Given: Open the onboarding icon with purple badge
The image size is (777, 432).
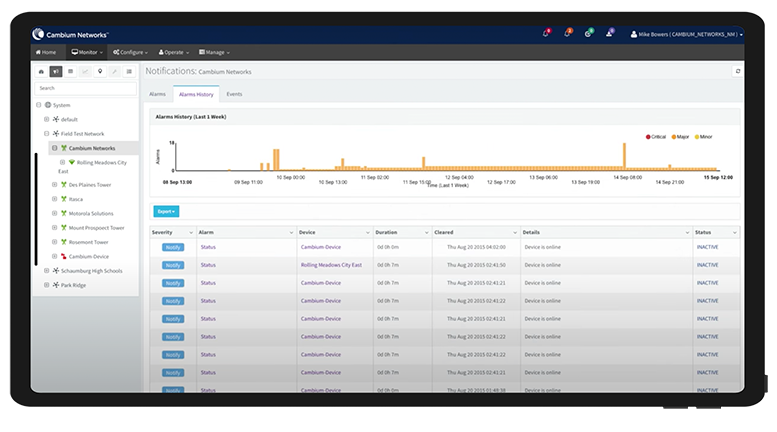Looking at the screenshot, I should (610, 34).
